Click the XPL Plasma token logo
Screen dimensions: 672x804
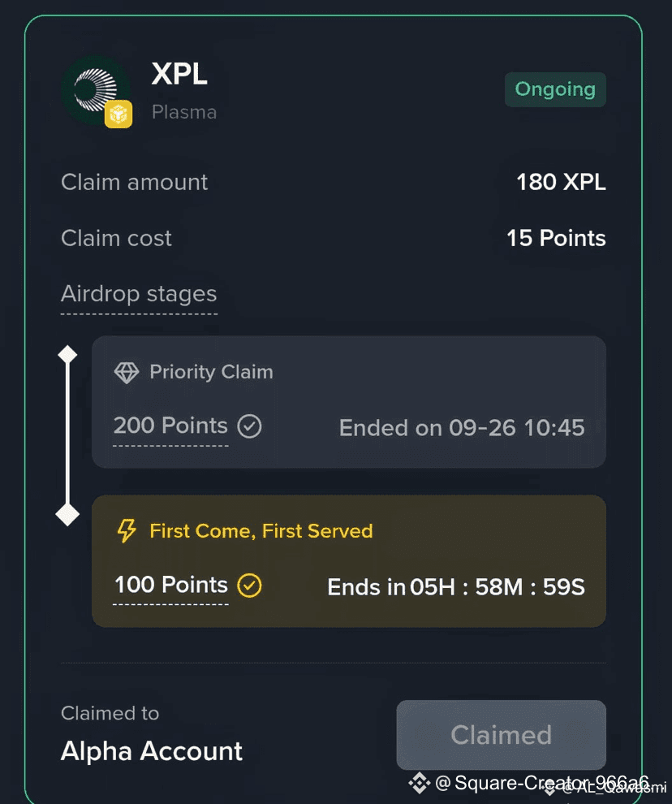(x=95, y=90)
